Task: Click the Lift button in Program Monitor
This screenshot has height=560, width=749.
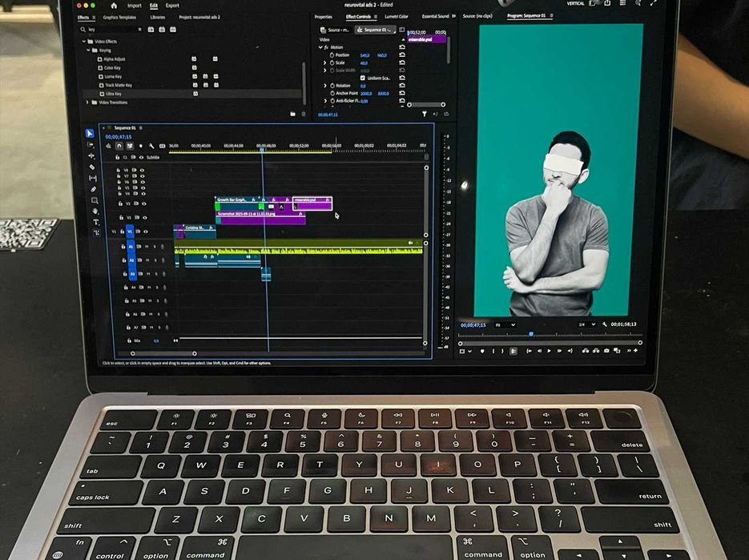Action: coord(585,351)
